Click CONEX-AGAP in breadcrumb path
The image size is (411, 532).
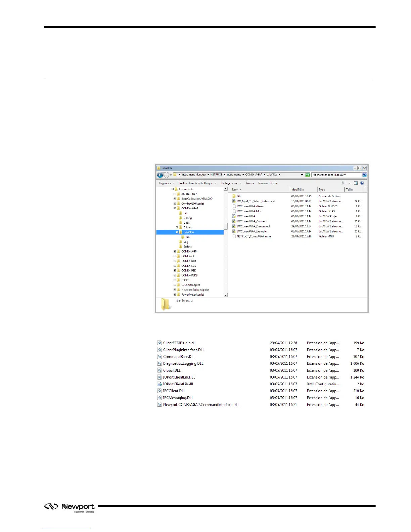254,175
